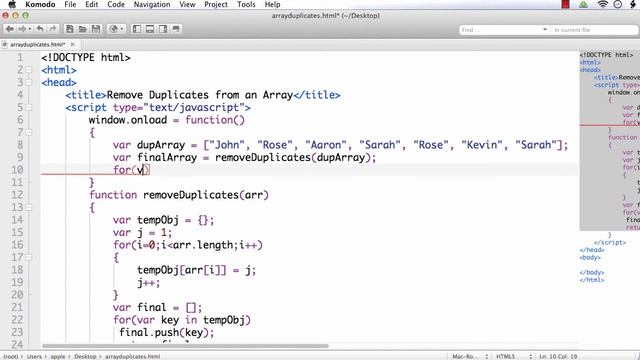Select the arrayduplicates.html editor tab

(37, 44)
